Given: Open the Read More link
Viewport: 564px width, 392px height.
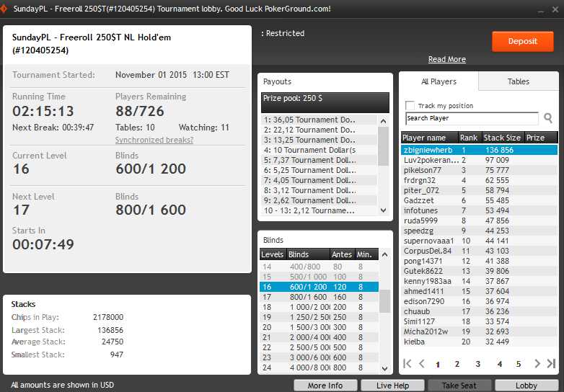Looking at the screenshot, I should [x=446, y=59].
